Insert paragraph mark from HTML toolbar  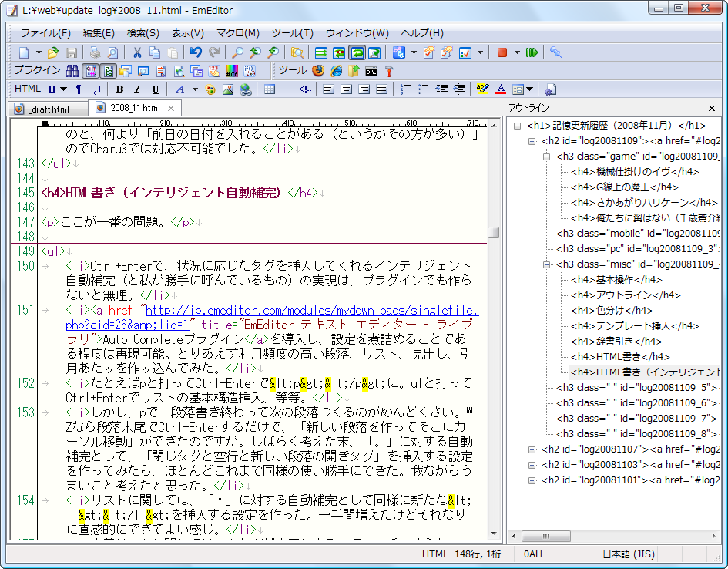tap(79, 89)
